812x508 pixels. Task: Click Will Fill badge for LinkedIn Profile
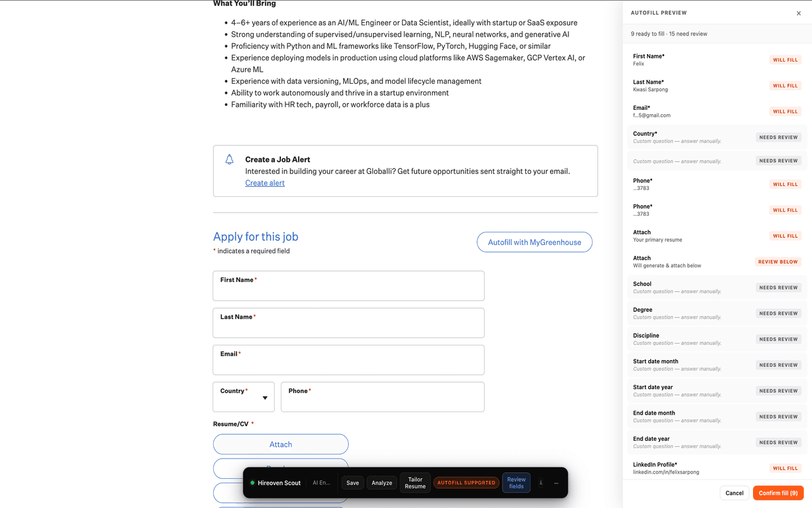click(785, 469)
